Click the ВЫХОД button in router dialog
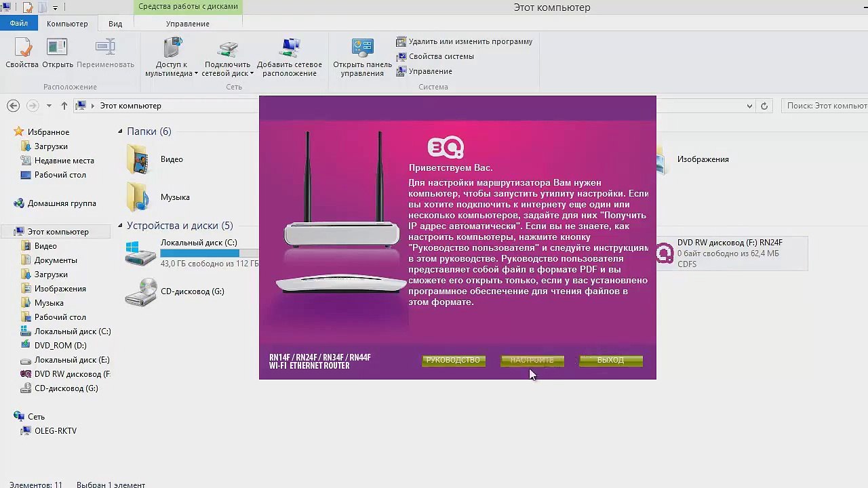Image resolution: width=868 pixels, height=488 pixels. click(x=611, y=361)
